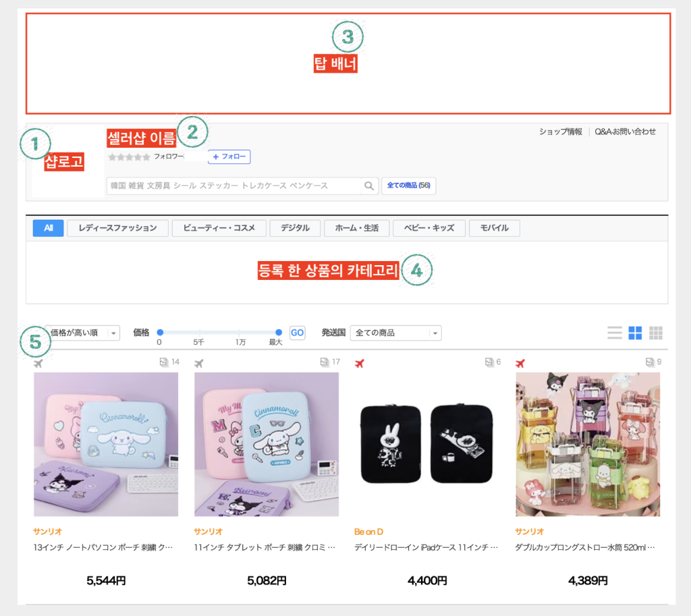Screen dimensions: 691x616
Task: Choose the ビューティー・コスメ category tab
Action: [219, 228]
